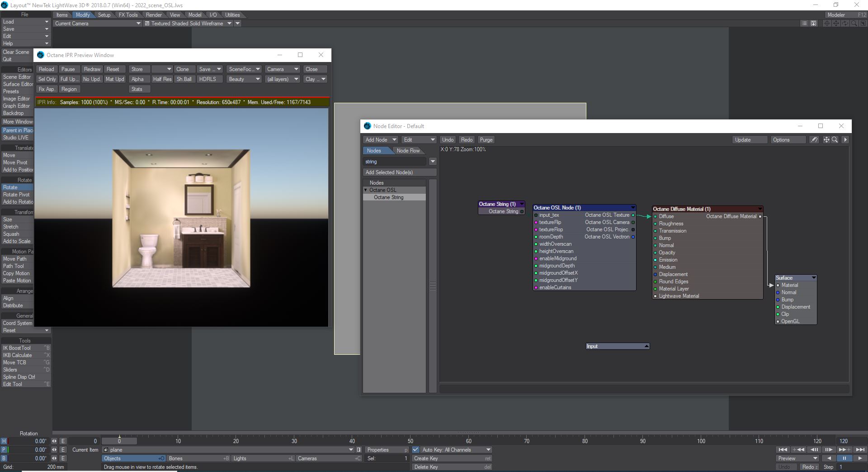This screenshot has width=868, height=472.
Task: Jump to first frame in timeline controls
Action: point(783,450)
